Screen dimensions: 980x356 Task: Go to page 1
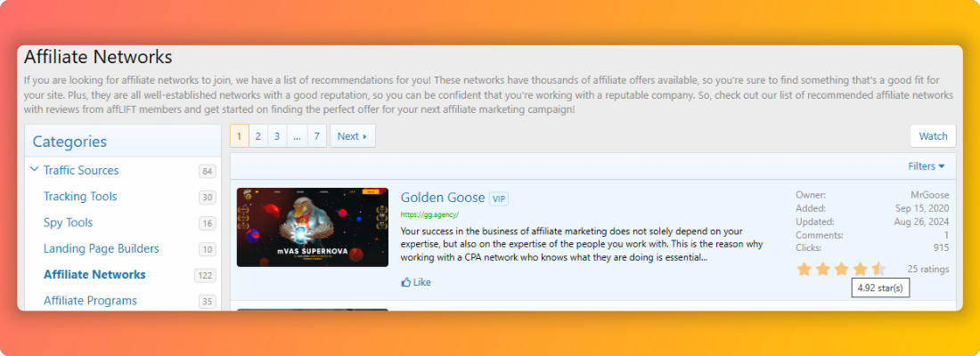pyautogui.click(x=240, y=136)
